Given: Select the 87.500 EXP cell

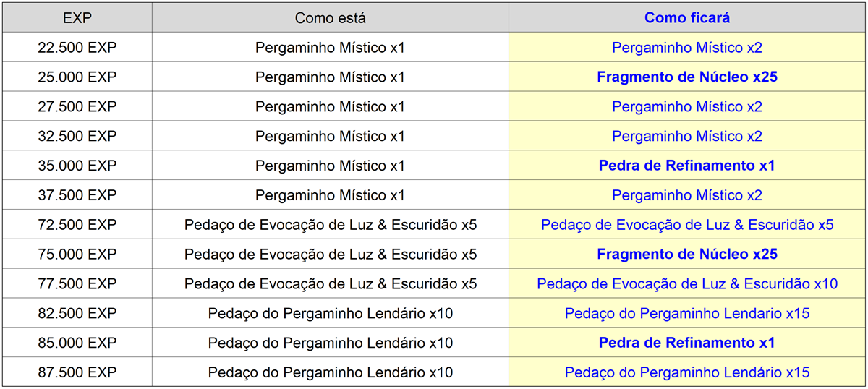Looking at the screenshot, I should (x=77, y=372).
